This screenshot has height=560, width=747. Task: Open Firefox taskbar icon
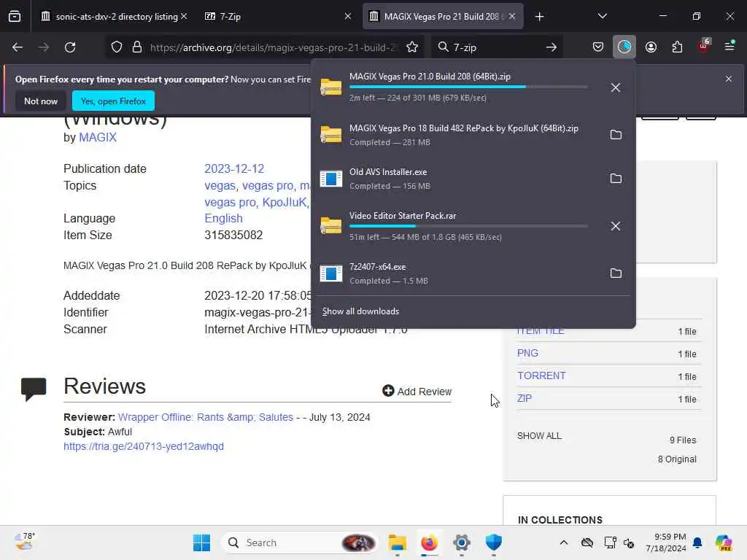pos(429,542)
